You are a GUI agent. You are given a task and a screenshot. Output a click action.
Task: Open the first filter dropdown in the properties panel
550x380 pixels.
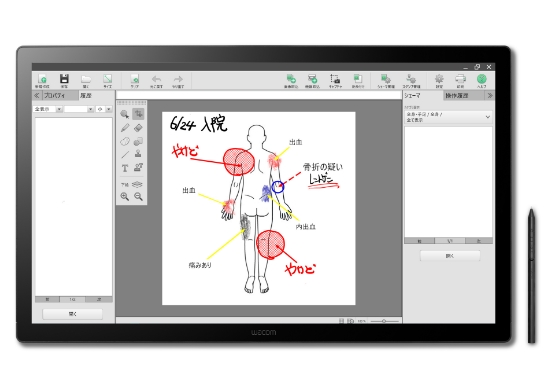click(48, 109)
